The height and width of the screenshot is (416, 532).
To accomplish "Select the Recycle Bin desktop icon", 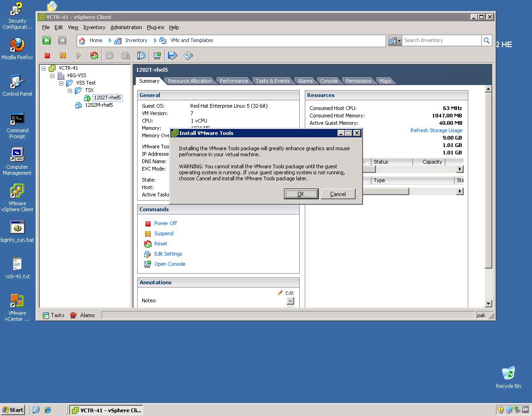I will pyautogui.click(x=508, y=377).
